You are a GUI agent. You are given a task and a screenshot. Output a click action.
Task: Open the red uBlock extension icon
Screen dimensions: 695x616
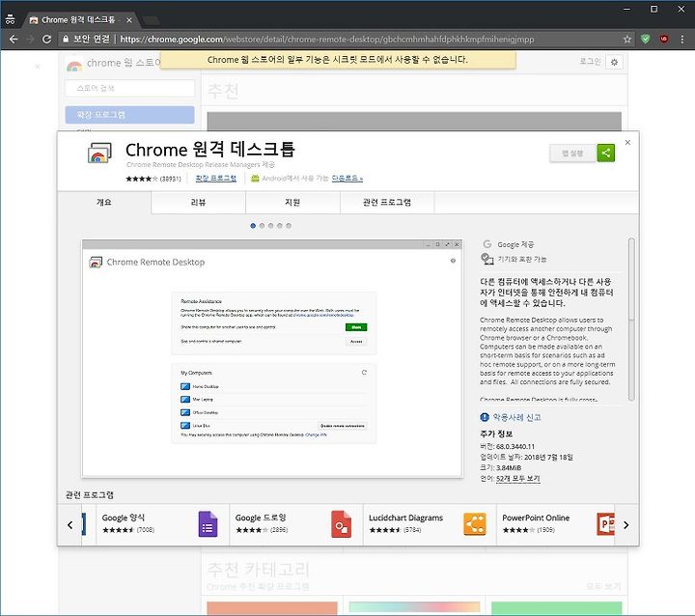click(663, 39)
